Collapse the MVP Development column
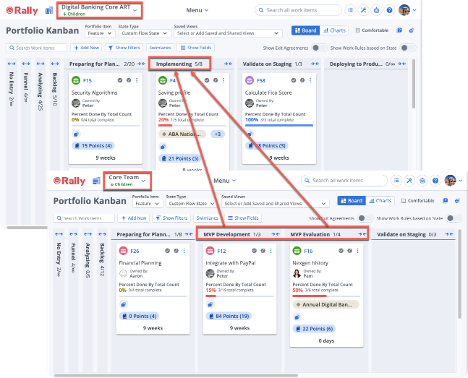This screenshot has height=378, width=468. (x=275, y=234)
